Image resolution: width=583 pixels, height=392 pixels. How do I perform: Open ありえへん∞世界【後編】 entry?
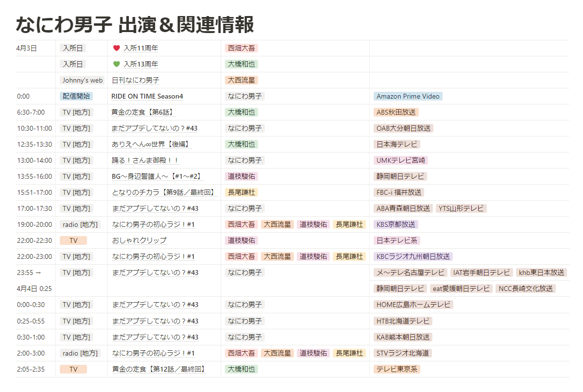pyautogui.click(x=152, y=144)
